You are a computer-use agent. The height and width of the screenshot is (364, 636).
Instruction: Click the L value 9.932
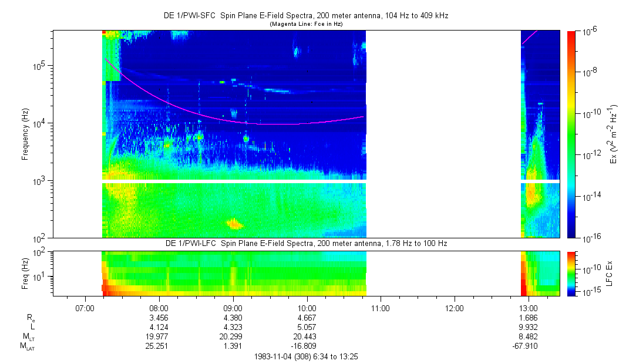coord(528,326)
